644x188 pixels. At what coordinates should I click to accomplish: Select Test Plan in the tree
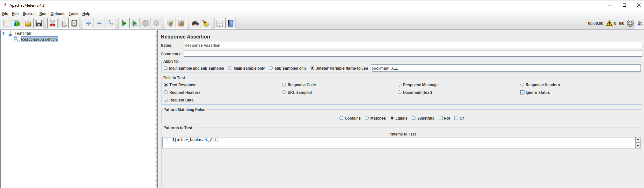pyautogui.click(x=23, y=33)
